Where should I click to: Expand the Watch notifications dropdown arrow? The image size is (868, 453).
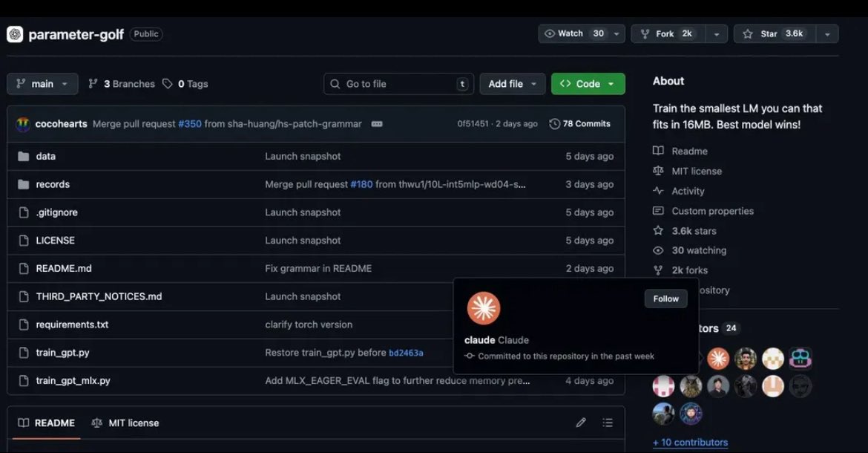[617, 33]
